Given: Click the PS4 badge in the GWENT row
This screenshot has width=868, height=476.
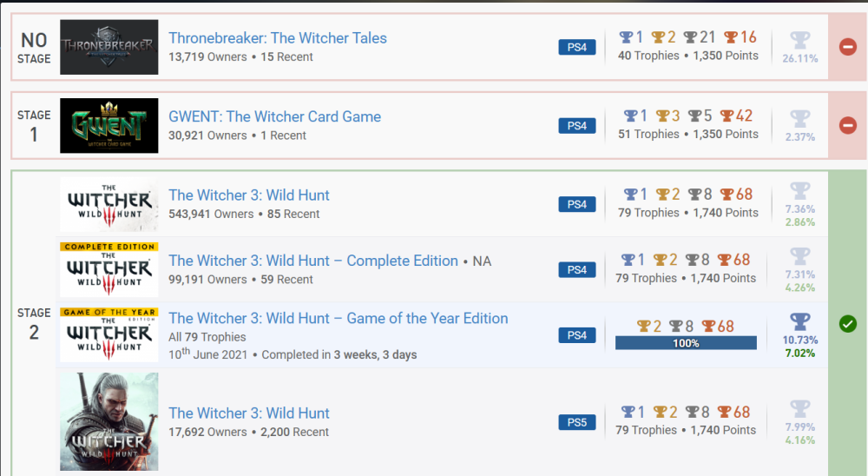Looking at the screenshot, I should coord(577,126).
